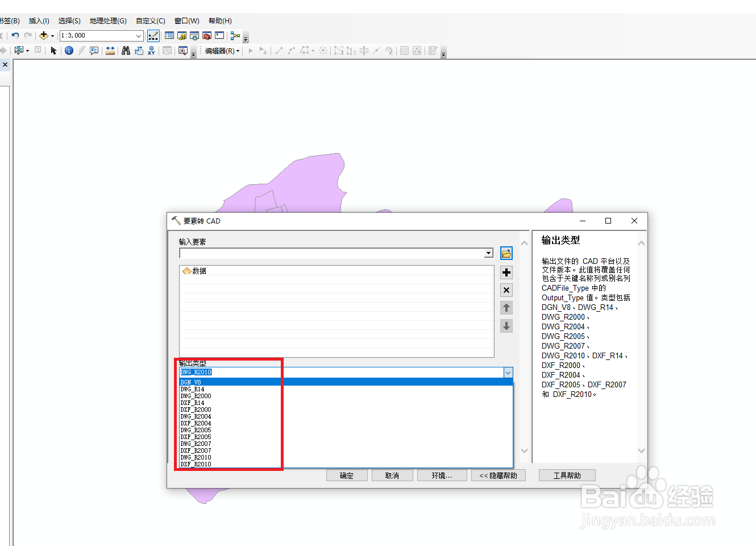Open 环境... settings dialog
This screenshot has height=546, width=756.
(x=442, y=475)
